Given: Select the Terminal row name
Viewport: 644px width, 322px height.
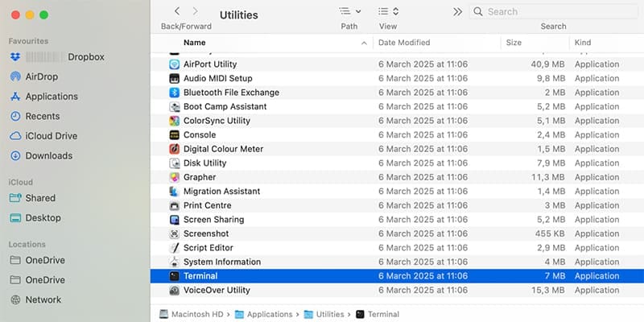Looking at the screenshot, I should tap(200, 276).
